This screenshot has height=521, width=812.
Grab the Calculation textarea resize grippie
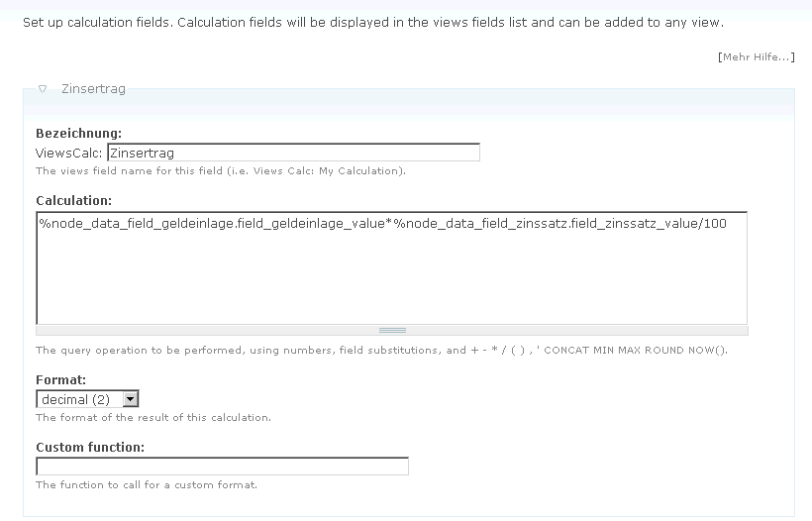pyautogui.click(x=392, y=330)
